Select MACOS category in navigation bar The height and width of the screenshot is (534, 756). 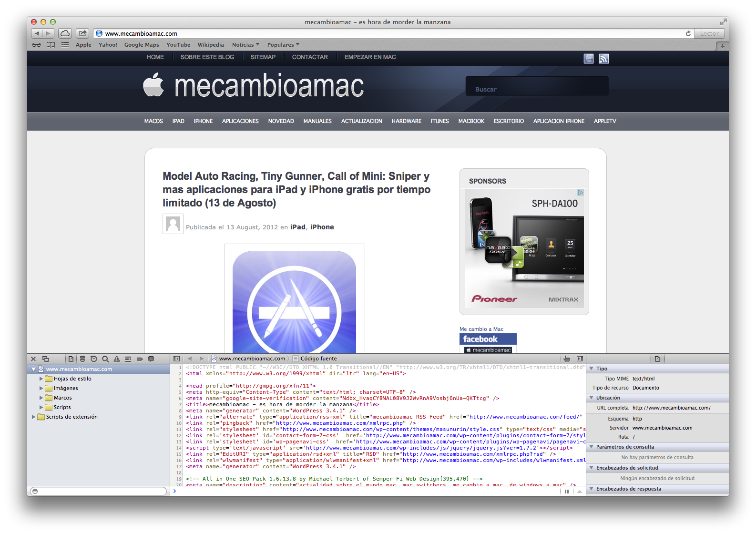coord(153,121)
